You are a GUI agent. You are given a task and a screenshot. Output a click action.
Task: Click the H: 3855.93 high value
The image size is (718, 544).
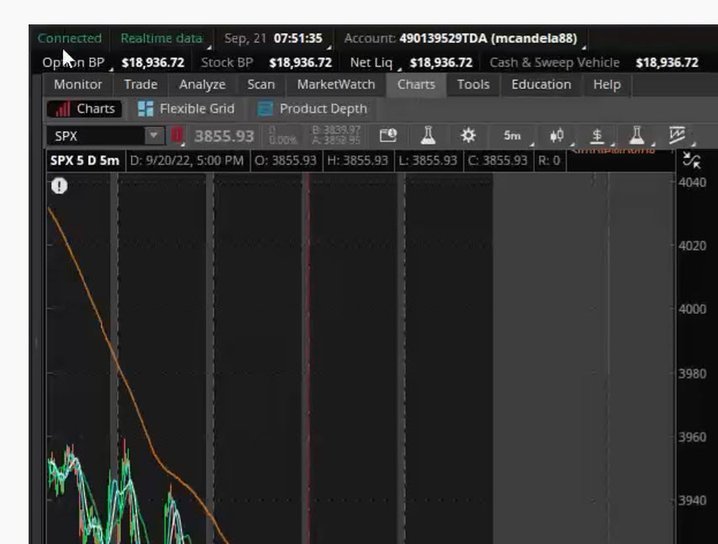pos(358,161)
